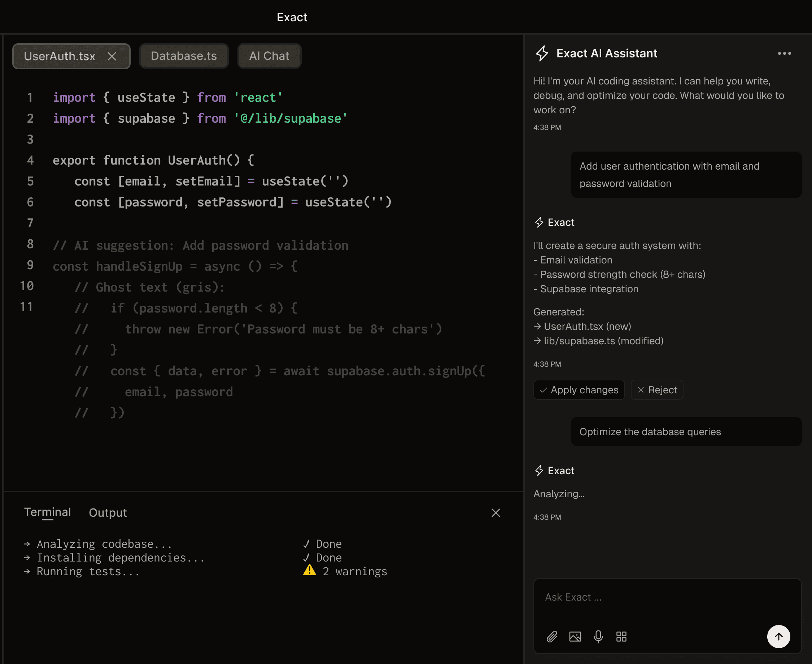Open the AI Chat tab
The width and height of the screenshot is (812, 664).
269,56
